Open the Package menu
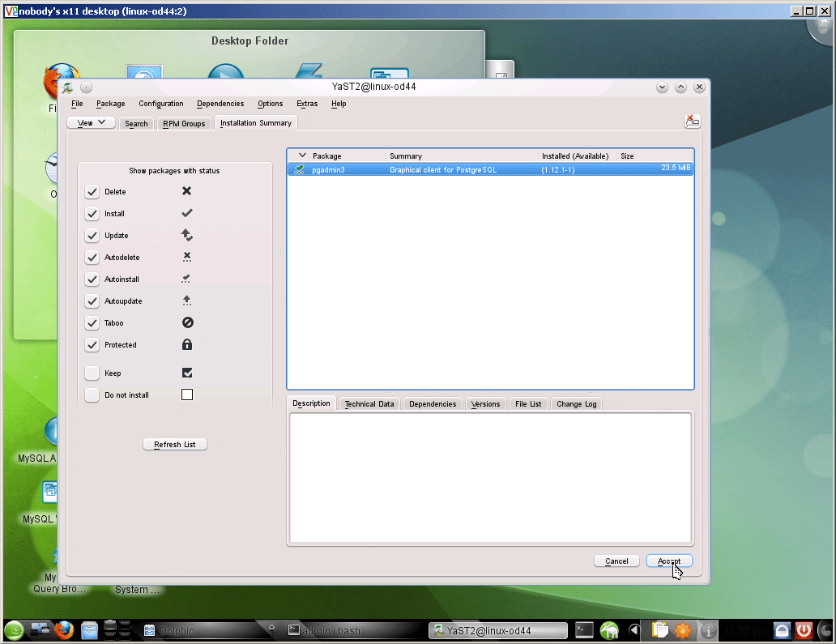 pyautogui.click(x=110, y=104)
